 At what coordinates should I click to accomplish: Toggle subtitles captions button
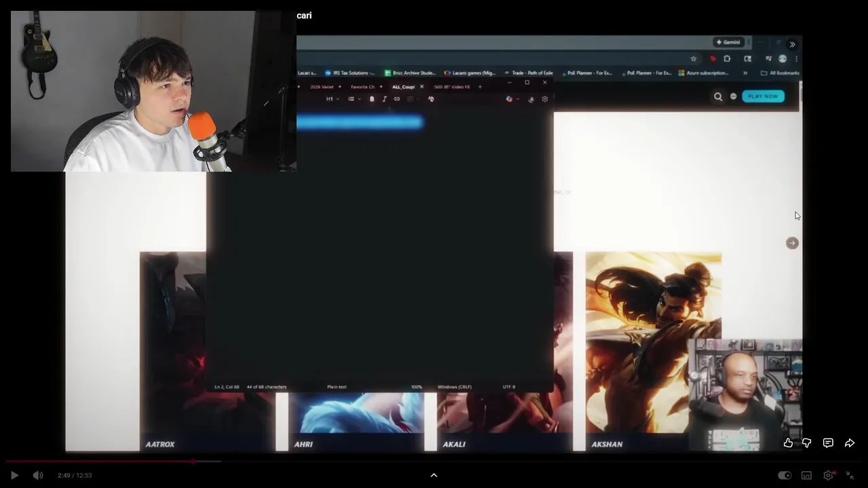(806, 475)
